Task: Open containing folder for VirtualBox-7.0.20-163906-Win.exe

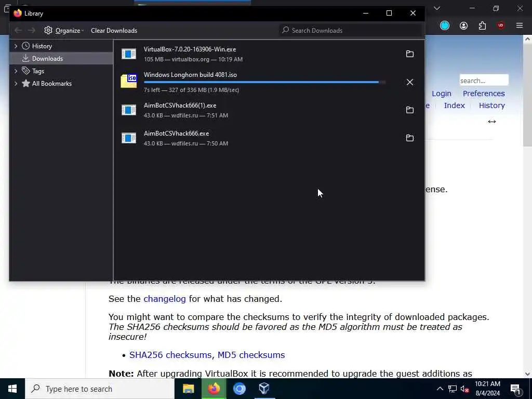Action: [x=409, y=54]
